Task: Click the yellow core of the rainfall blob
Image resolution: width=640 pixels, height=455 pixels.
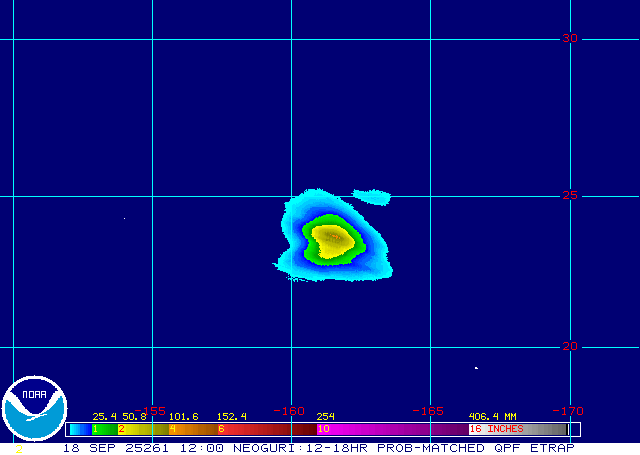Action: tap(331, 239)
